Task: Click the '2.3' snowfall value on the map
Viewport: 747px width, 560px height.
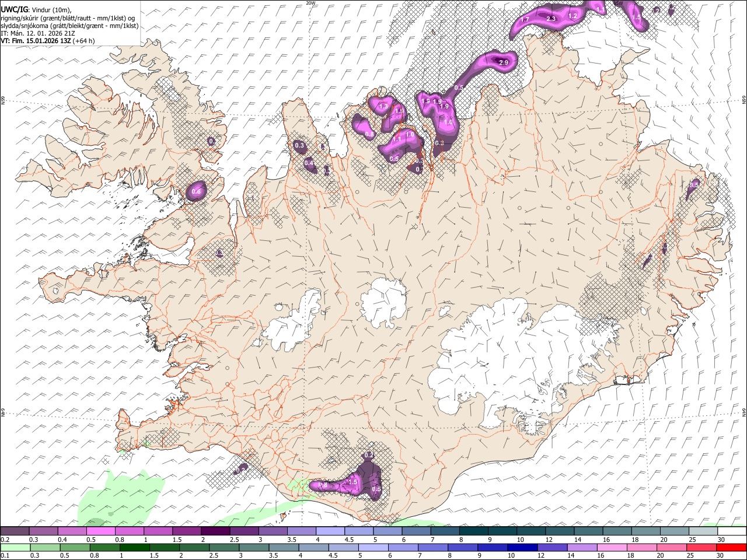Action: click(550, 19)
